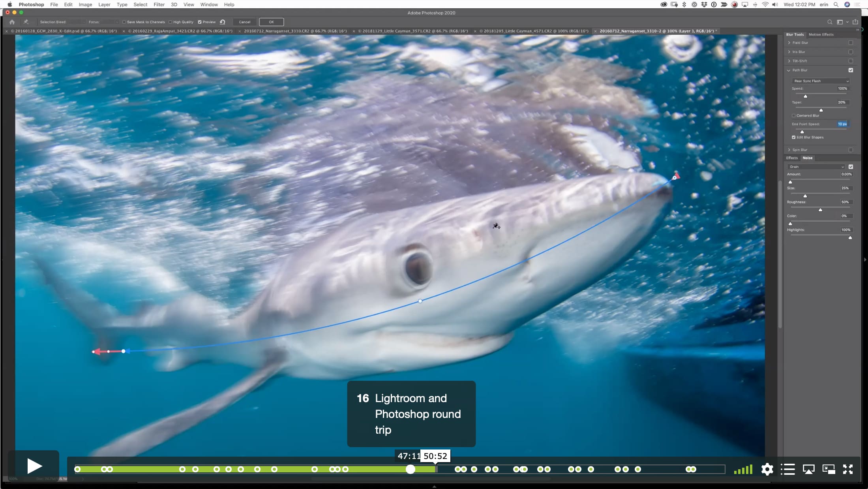Click the reset blur pins arrow icon

[x=223, y=22]
